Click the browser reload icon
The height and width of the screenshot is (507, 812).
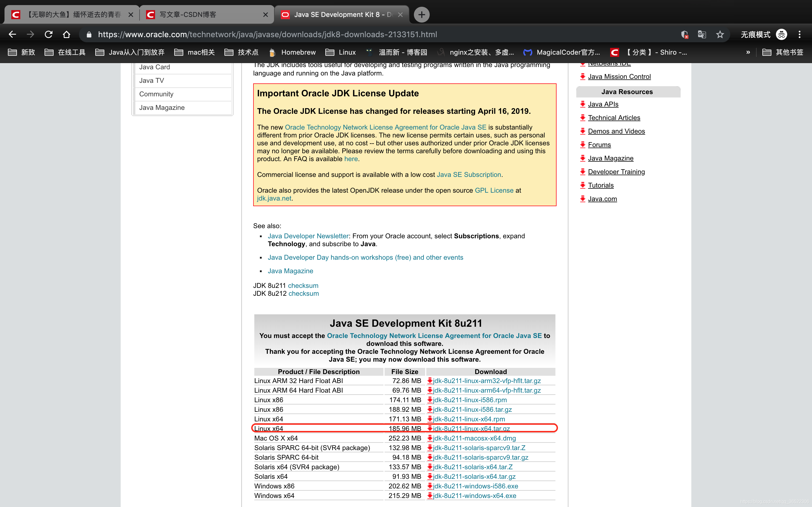coord(49,34)
